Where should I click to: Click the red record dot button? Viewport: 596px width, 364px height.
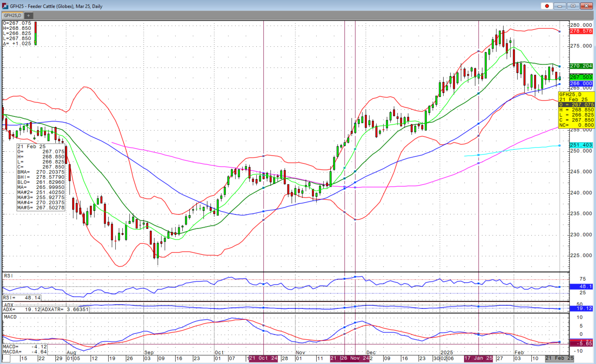(547, 6)
